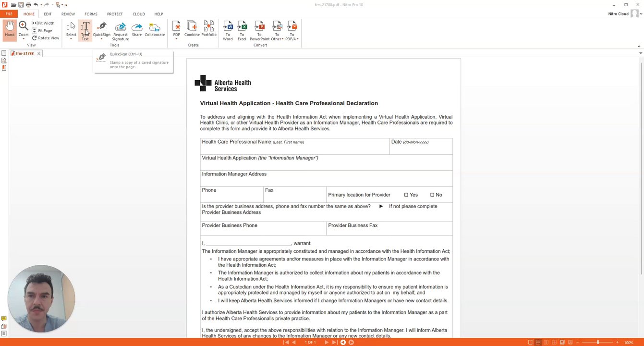Open Pages panel in left sidebar
The height and width of the screenshot is (346, 644).
[x=4, y=53]
